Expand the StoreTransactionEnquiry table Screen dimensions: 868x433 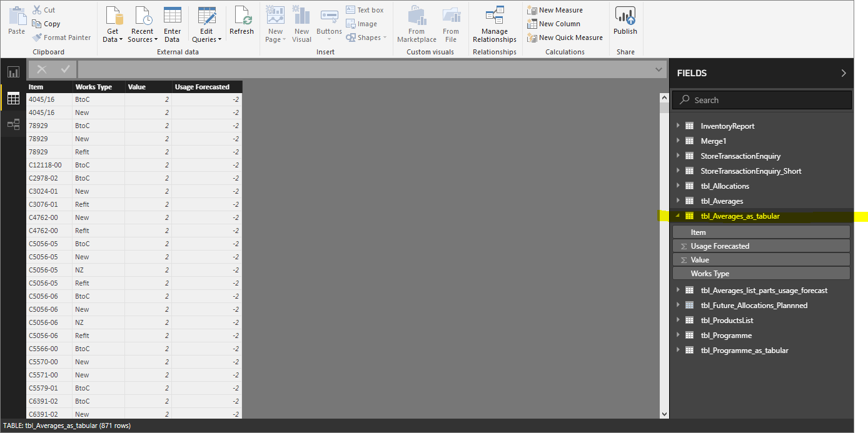(x=678, y=156)
